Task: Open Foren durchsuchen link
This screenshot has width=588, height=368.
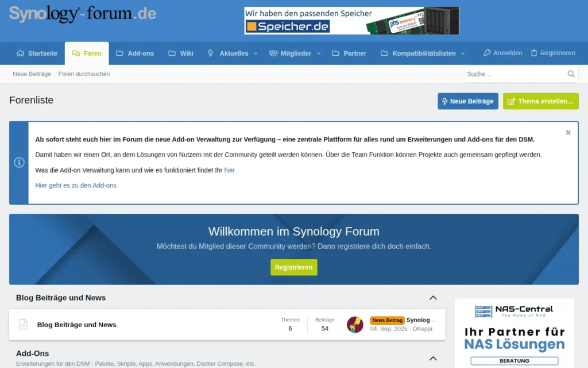Action: (84, 74)
